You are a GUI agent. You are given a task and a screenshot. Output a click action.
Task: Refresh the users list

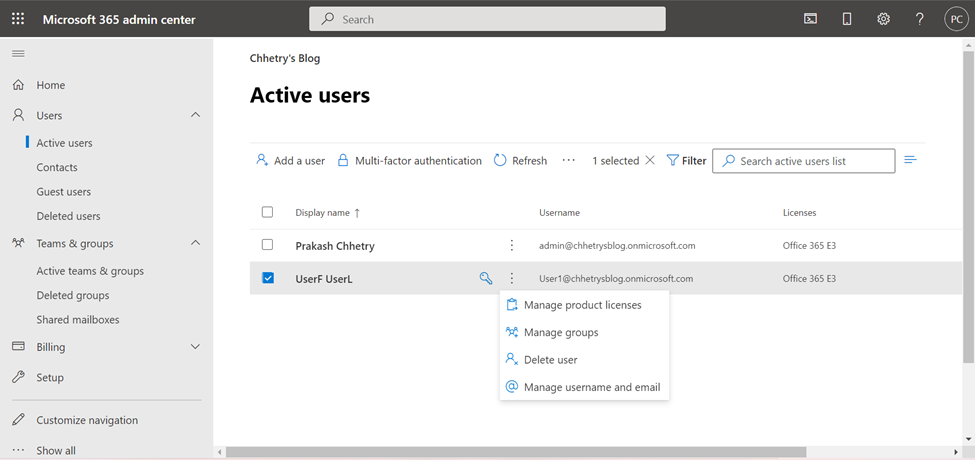[520, 160]
